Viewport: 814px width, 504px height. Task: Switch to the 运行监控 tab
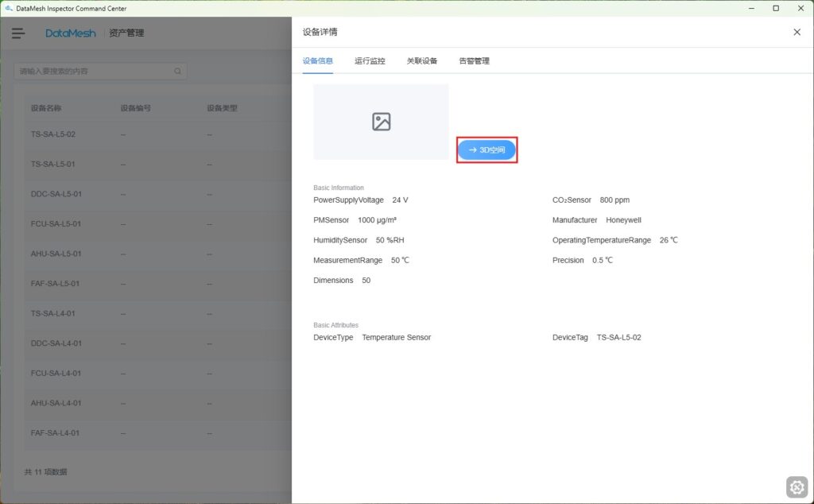tap(370, 61)
